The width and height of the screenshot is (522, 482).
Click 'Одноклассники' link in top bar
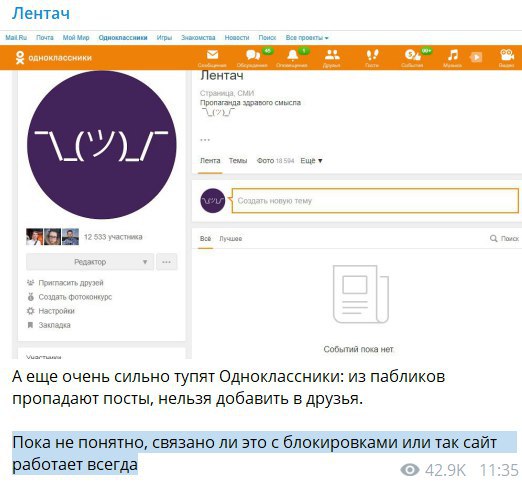123,38
